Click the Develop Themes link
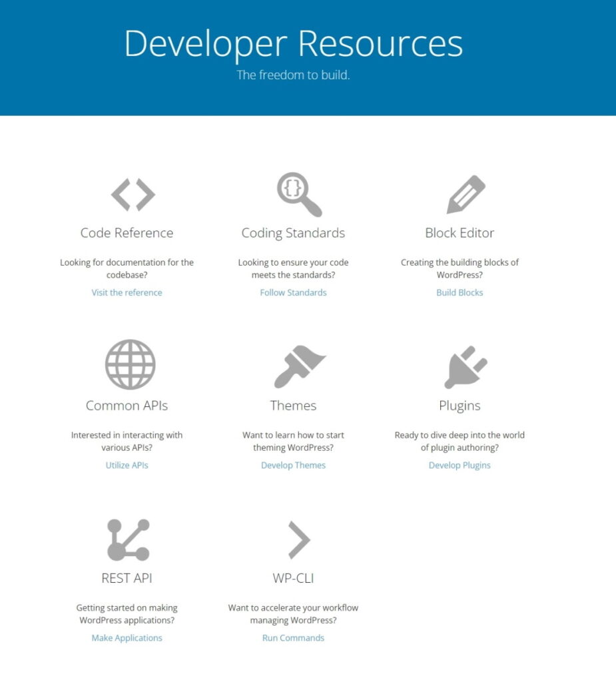 pos(293,466)
